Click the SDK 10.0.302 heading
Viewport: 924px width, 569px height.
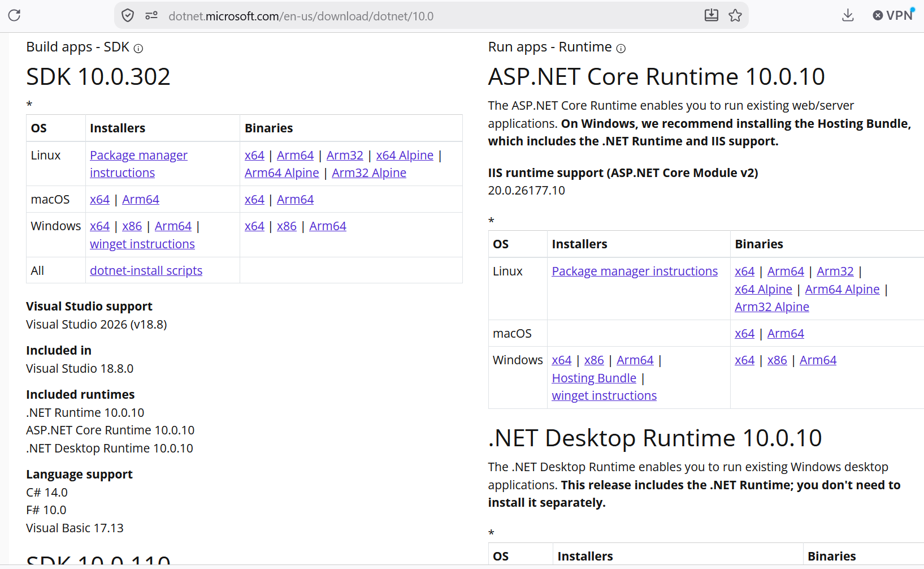coord(98,77)
